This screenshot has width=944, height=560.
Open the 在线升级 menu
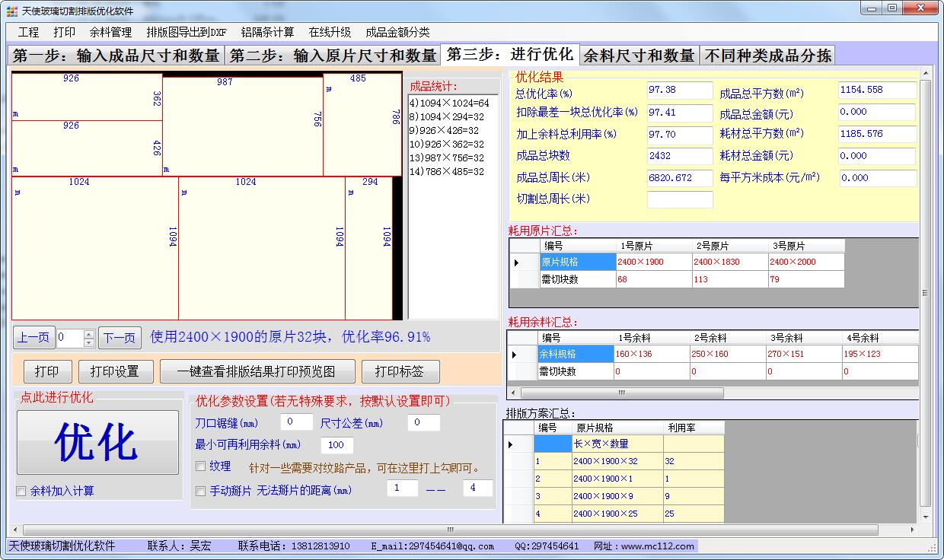[x=330, y=32]
